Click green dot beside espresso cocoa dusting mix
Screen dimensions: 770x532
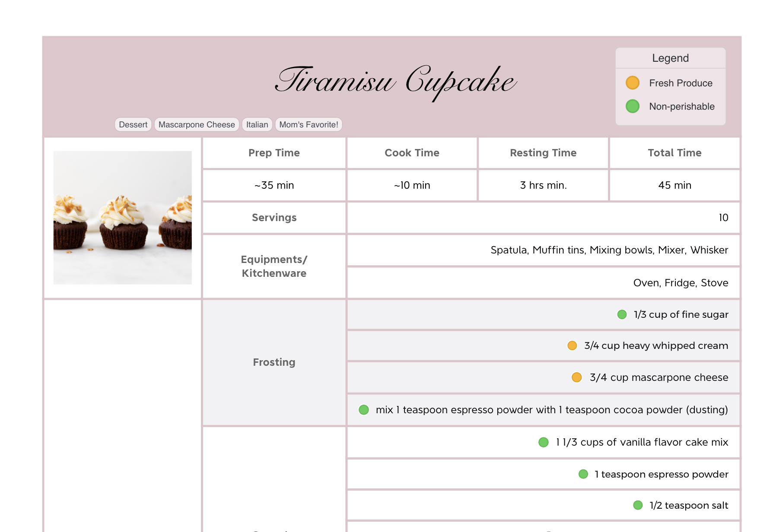pyautogui.click(x=364, y=409)
